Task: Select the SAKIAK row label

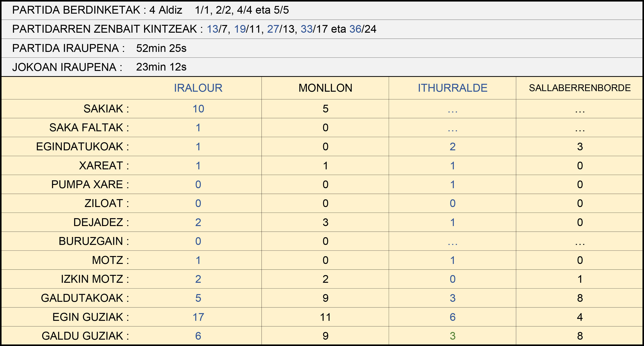Action: click(106, 109)
